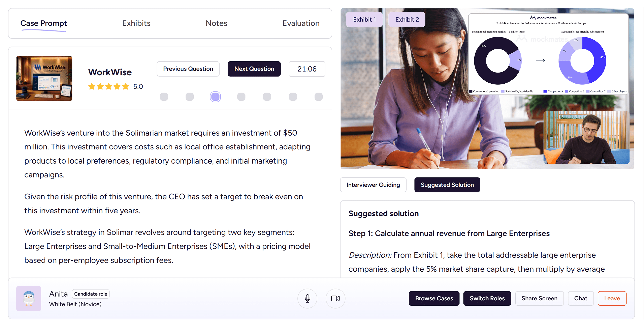The width and height of the screenshot is (644, 327).
Task: Click the five-star rating icons
Action: [x=108, y=87]
